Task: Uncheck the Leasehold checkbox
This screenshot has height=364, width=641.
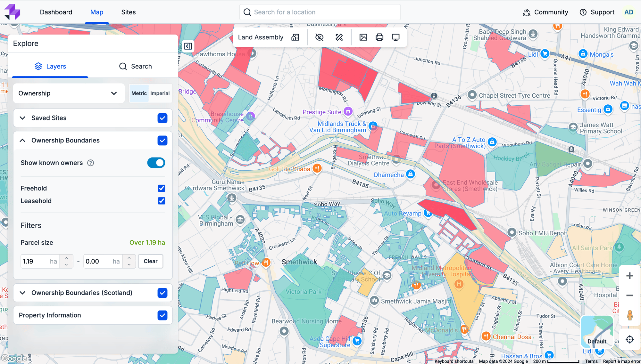Action: tap(162, 201)
